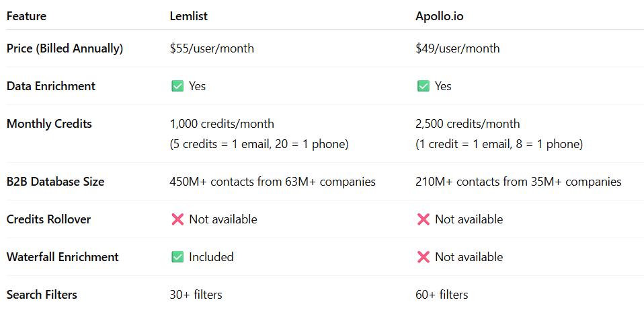Click the Apollo.io price $49/user/month
Viewport: 644px width, 325px height.
click(x=458, y=48)
